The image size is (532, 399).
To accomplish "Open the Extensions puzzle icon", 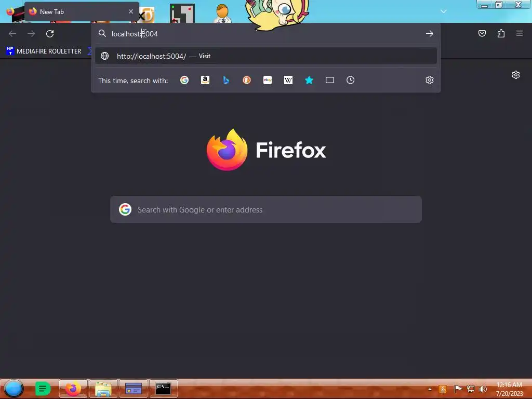I will click(501, 33).
